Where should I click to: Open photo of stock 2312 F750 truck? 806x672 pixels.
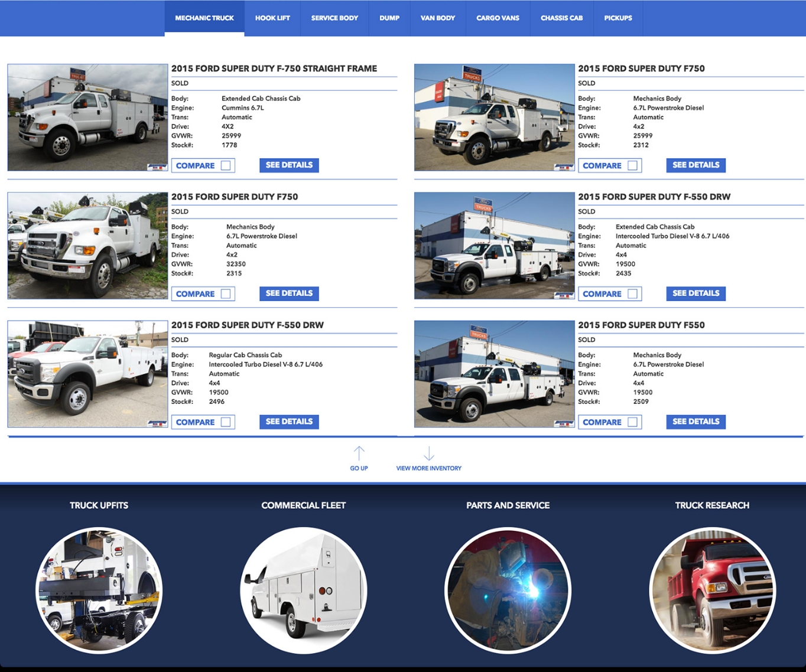(x=495, y=118)
